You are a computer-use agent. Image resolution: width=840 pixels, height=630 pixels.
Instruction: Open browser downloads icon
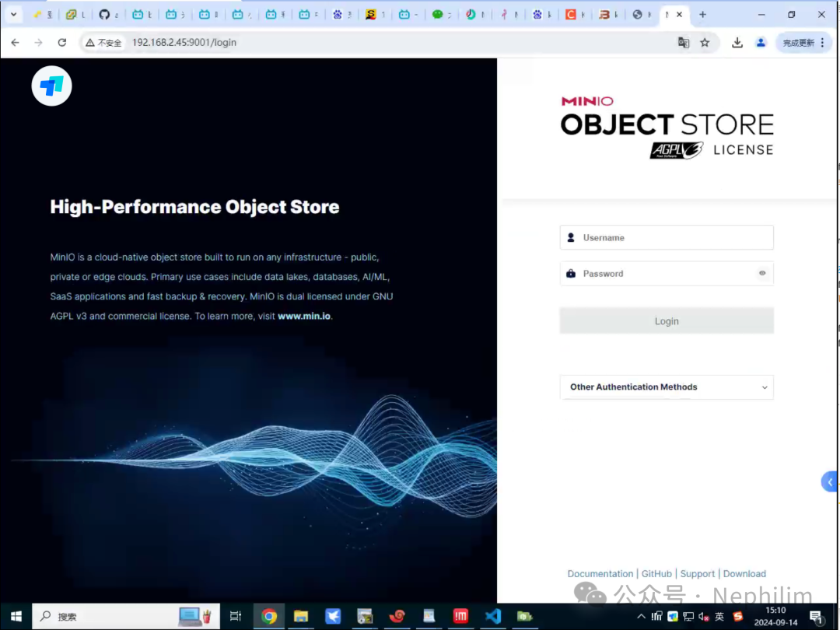[x=737, y=42]
